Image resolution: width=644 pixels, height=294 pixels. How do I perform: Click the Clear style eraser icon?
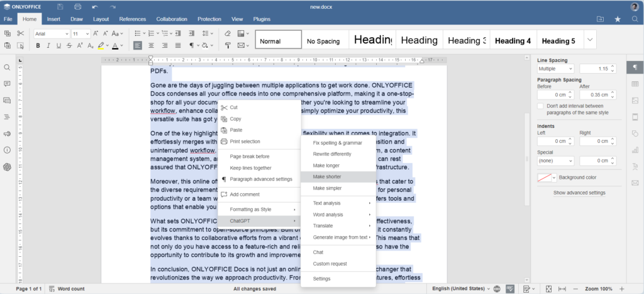pyautogui.click(x=228, y=34)
